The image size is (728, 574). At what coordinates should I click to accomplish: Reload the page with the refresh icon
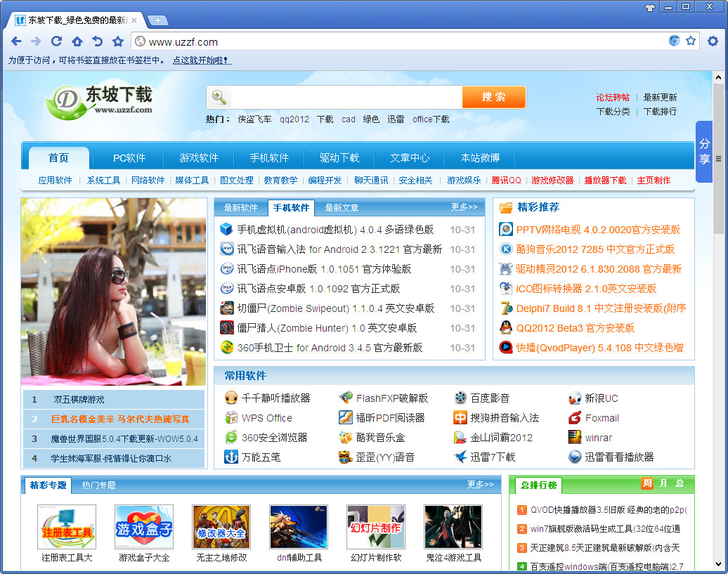(x=56, y=41)
